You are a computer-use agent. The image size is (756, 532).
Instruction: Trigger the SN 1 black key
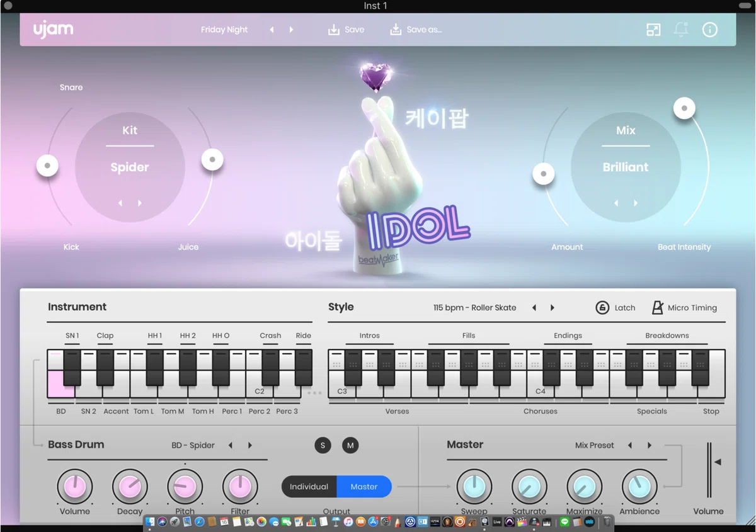[x=72, y=368]
